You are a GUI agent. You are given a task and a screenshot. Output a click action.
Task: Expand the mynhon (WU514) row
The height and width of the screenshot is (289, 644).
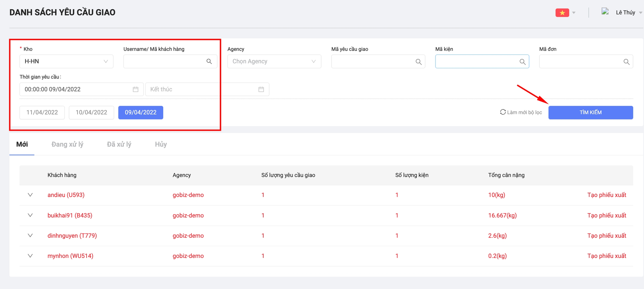pyautogui.click(x=30, y=256)
